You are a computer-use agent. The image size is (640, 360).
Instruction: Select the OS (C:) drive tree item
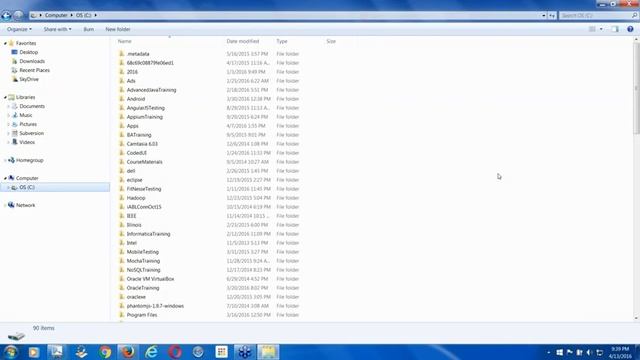55,187
